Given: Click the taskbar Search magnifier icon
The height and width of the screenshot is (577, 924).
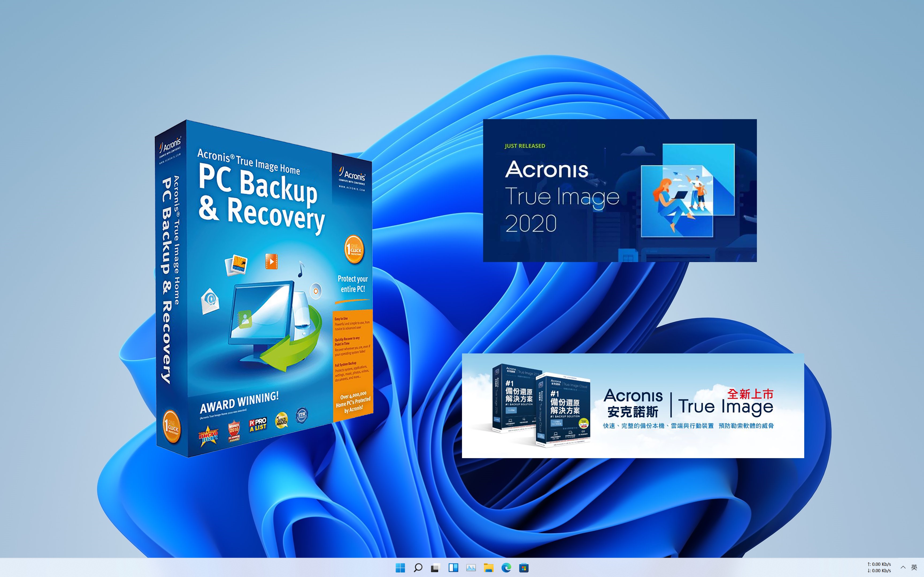Looking at the screenshot, I should tap(418, 568).
